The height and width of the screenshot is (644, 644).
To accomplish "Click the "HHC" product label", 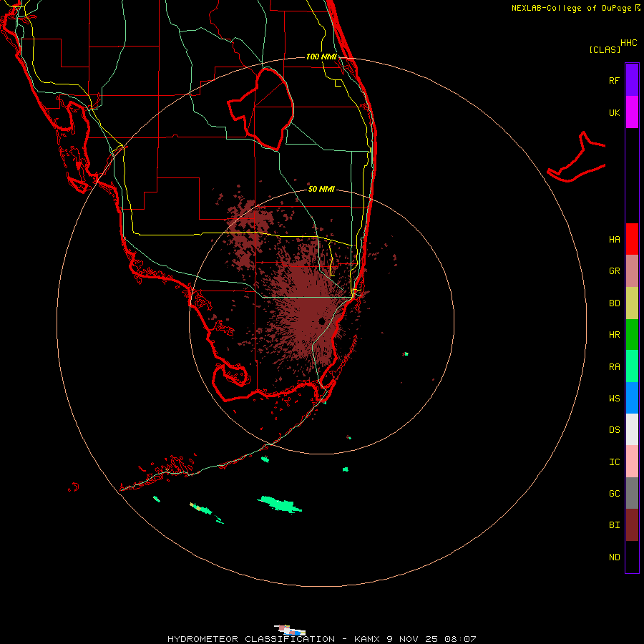I will click(628, 43).
